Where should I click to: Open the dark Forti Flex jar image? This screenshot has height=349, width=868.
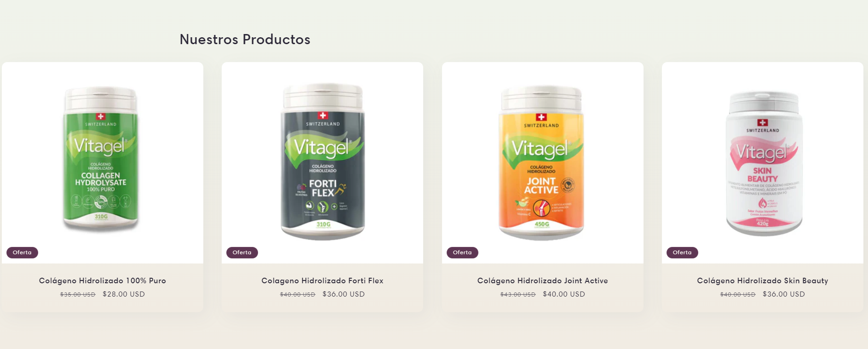[x=322, y=161]
